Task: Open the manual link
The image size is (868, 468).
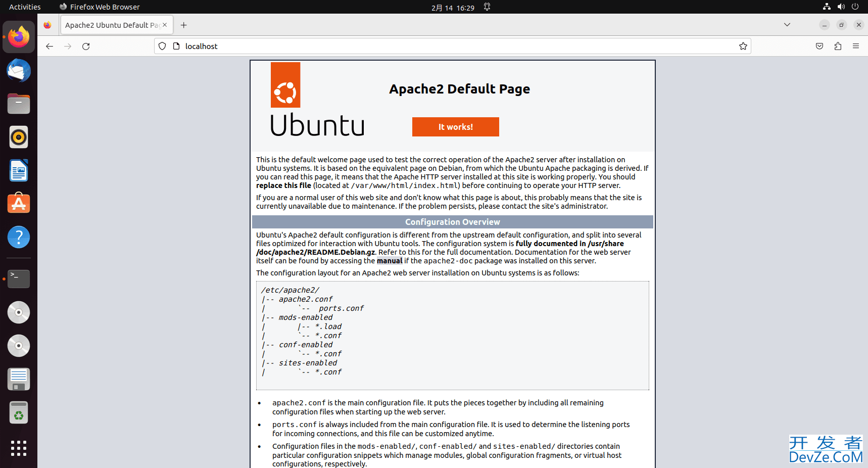Action: tap(390, 261)
